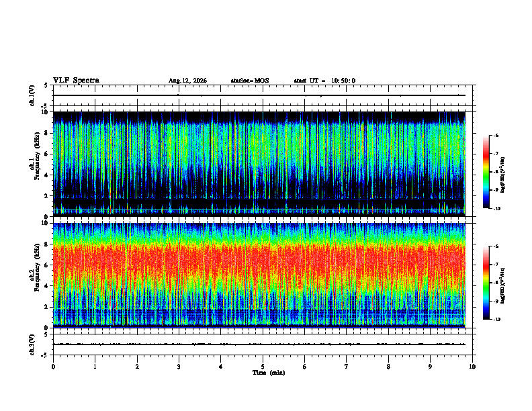Click the "10" frequency tick of ch.2 panel
The width and height of the screenshot is (532, 411).
click(46, 223)
